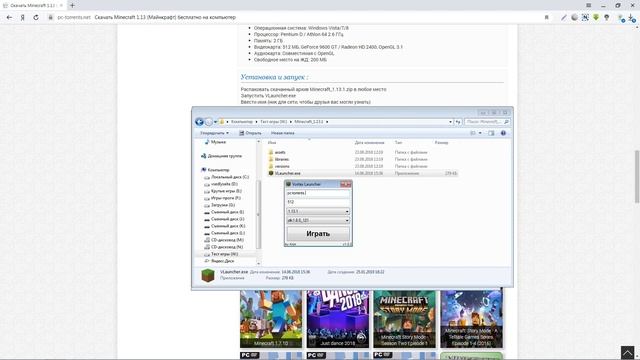Close the 'Скачать Minecraft 1.13' browser tab
The width and height of the screenshot is (640, 360).
(61, 5)
